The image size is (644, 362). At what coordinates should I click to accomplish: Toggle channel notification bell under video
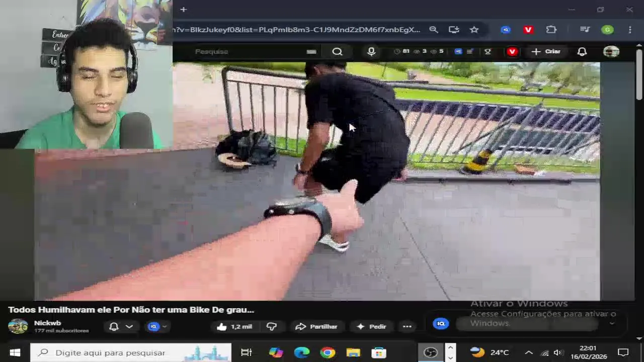click(x=114, y=326)
